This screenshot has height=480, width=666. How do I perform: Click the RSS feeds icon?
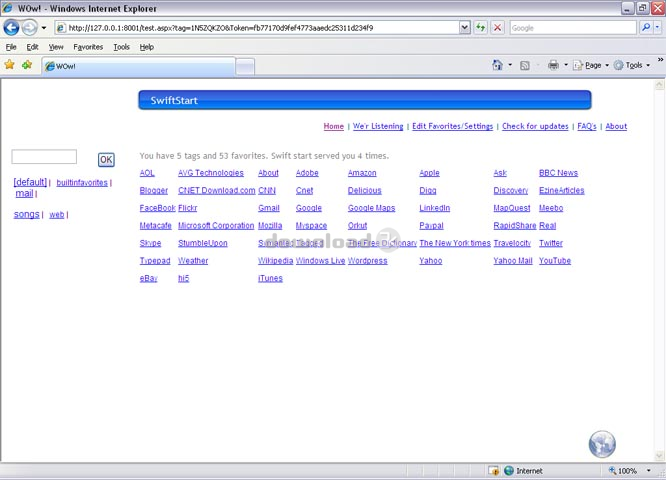[525, 65]
